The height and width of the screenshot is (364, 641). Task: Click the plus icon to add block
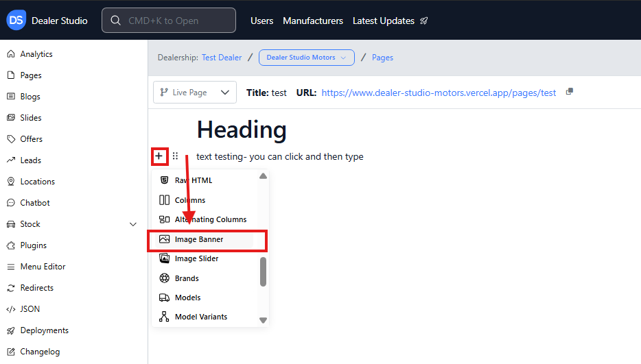point(159,156)
